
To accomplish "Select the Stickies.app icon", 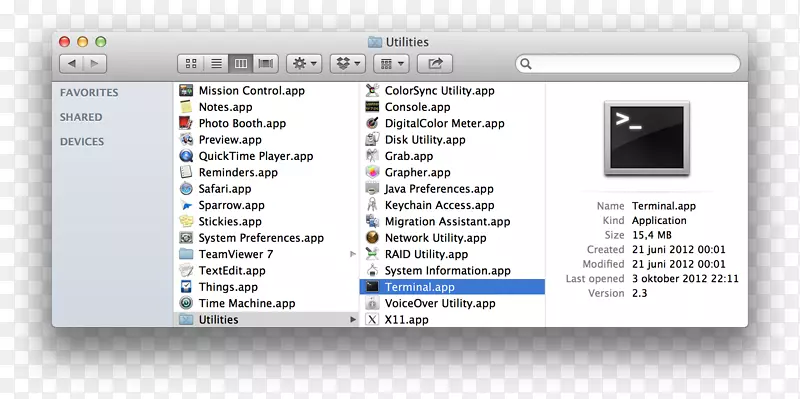I will point(186,221).
